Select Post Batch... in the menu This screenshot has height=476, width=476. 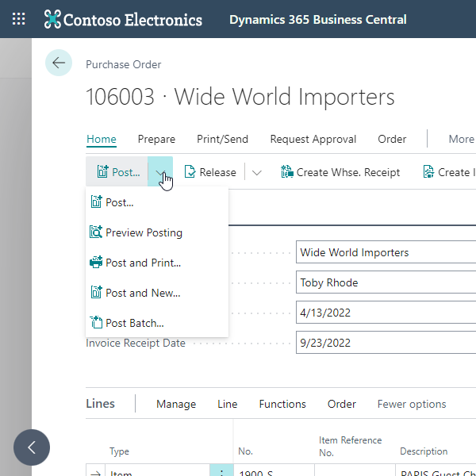(x=157, y=323)
